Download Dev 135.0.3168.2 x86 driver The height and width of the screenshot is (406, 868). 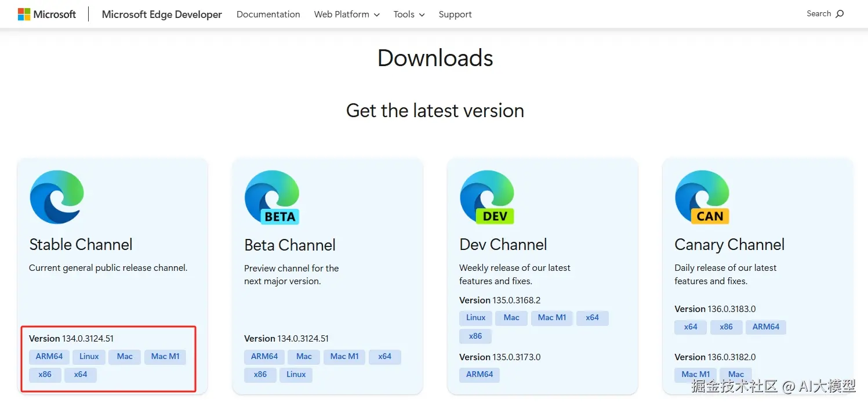tap(475, 336)
